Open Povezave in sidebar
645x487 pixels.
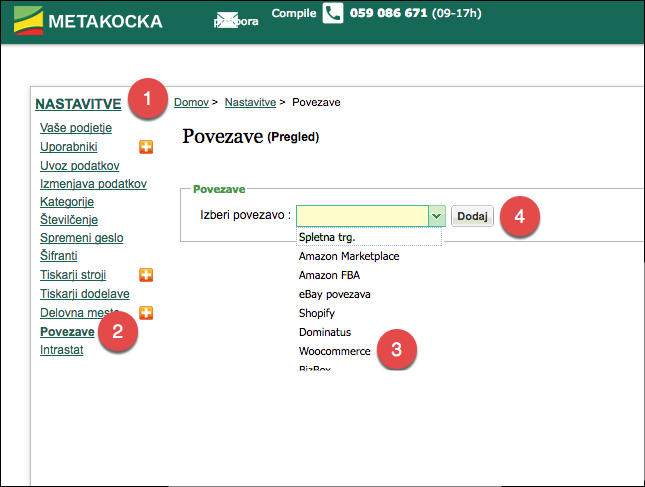click(x=67, y=332)
